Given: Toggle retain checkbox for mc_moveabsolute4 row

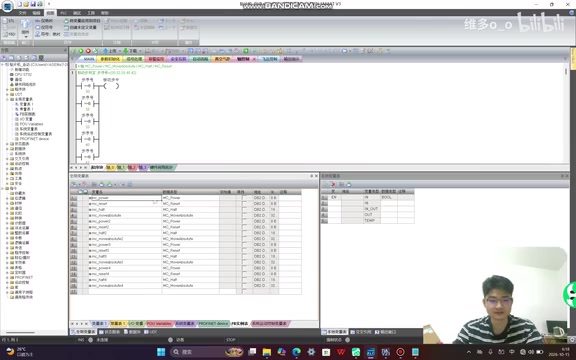Looking at the screenshot, I should coord(244,285).
